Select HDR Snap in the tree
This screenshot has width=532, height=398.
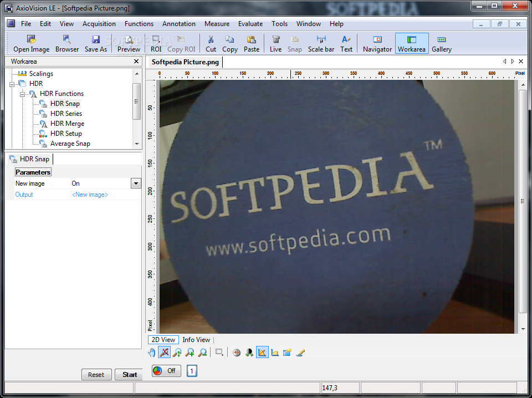click(x=65, y=104)
